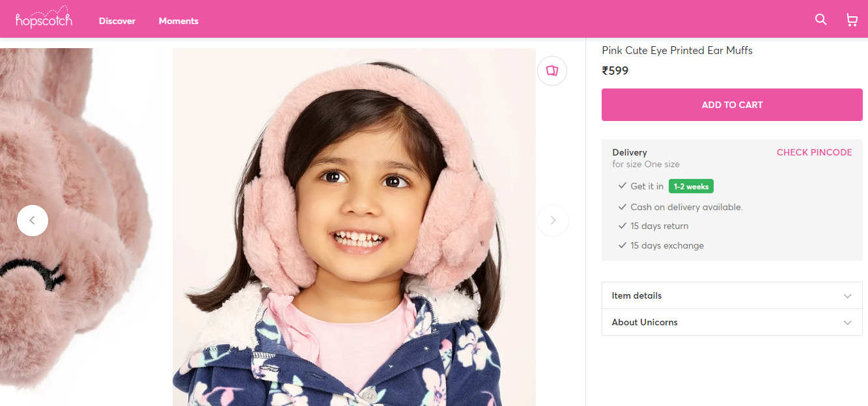Click the similar products cards icon
This screenshot has width=868, height=406.
[x=552, y=71]
